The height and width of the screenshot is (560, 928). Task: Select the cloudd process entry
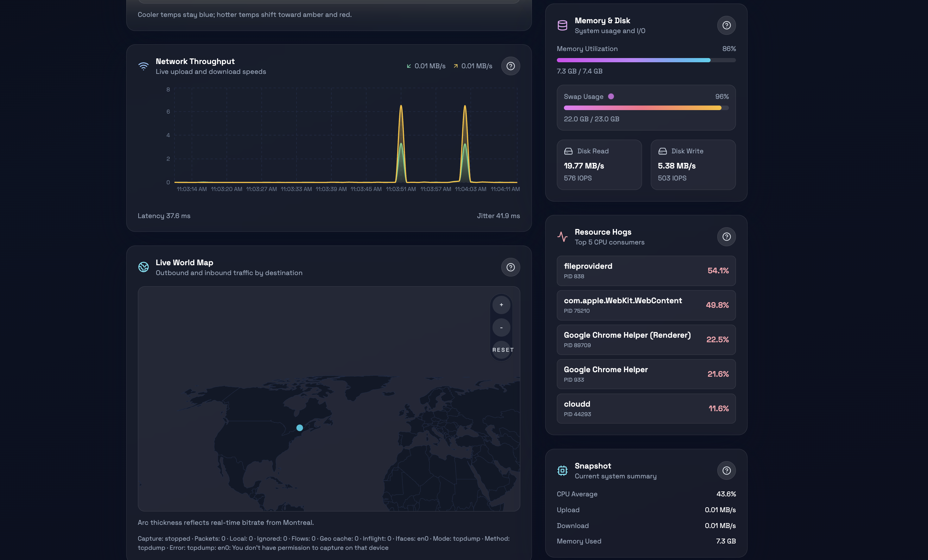pyautogui.click(x=646, y=408)
